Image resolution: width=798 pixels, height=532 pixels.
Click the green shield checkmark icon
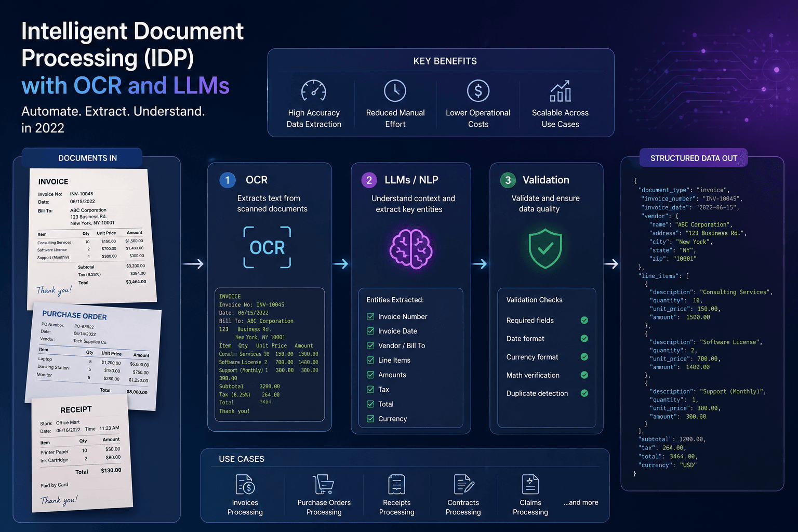(x=545, y=248)
